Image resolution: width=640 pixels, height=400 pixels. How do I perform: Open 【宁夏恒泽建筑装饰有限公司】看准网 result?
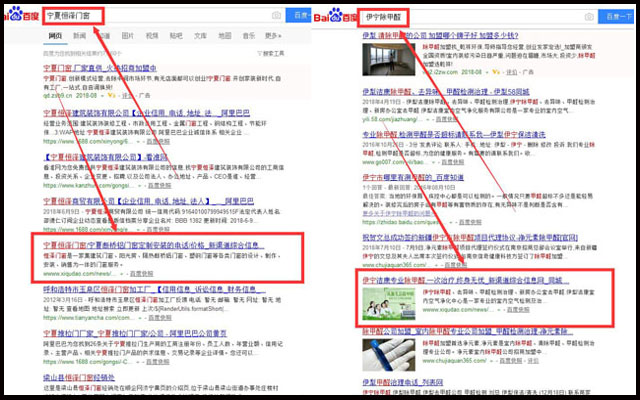click(105, 157)
